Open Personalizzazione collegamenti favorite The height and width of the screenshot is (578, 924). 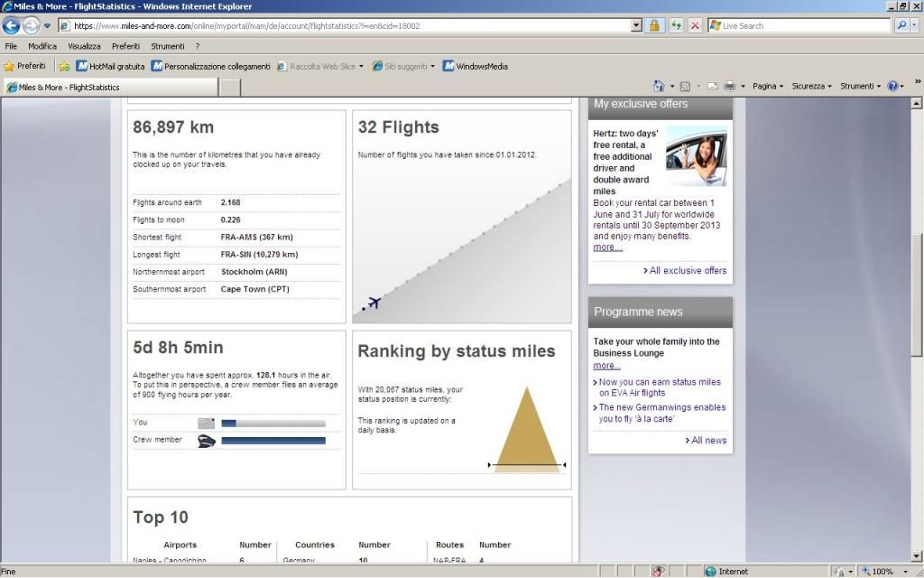tap(211, 67)
